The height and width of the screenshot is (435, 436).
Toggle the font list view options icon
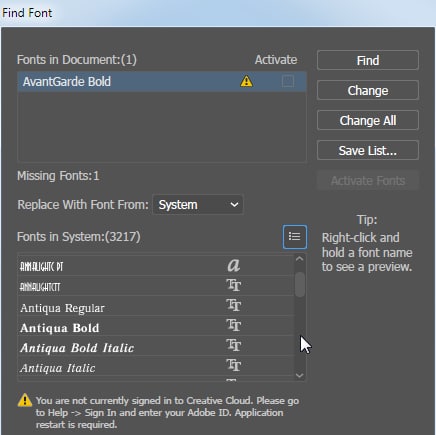click(295, 237)
